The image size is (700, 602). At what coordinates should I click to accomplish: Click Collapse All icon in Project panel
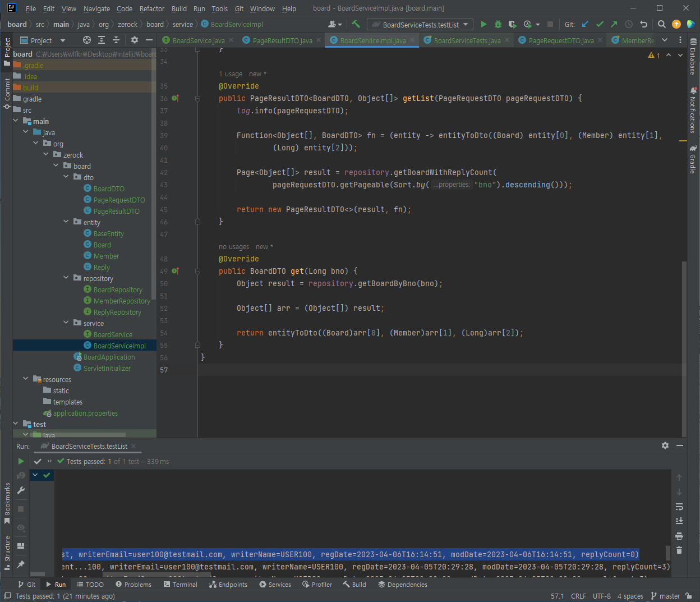(x=116, y=40)
